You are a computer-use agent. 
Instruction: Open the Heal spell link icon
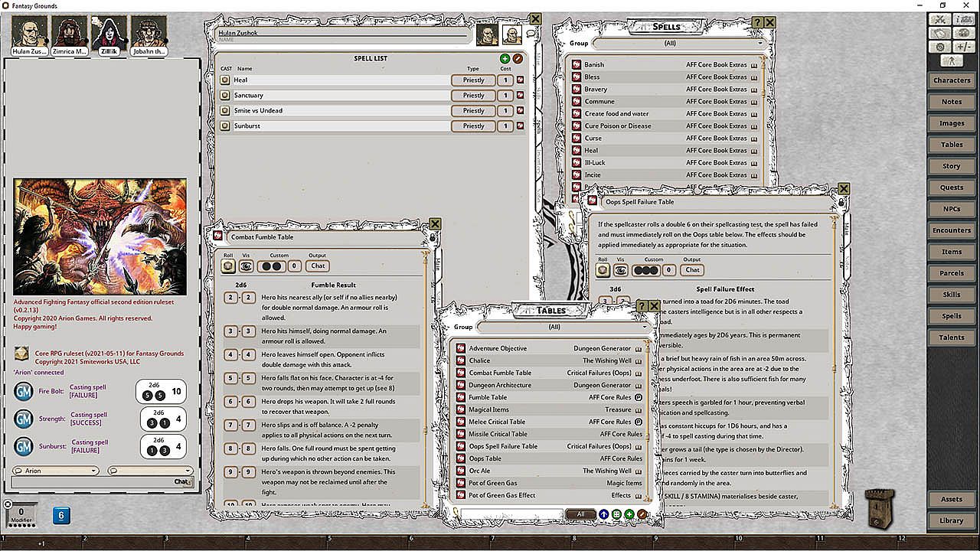pos(521,80)
